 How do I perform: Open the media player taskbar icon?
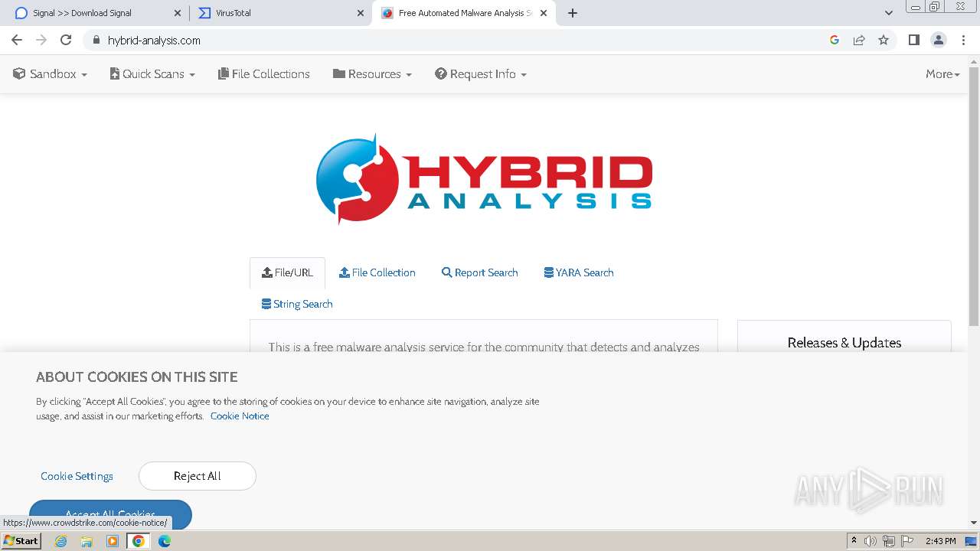click(x=113, y=541)
